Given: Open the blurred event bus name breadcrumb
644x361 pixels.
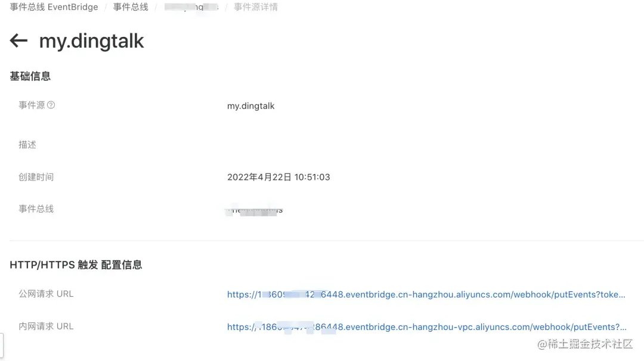Looking at the screenshot, I should 191,7.
